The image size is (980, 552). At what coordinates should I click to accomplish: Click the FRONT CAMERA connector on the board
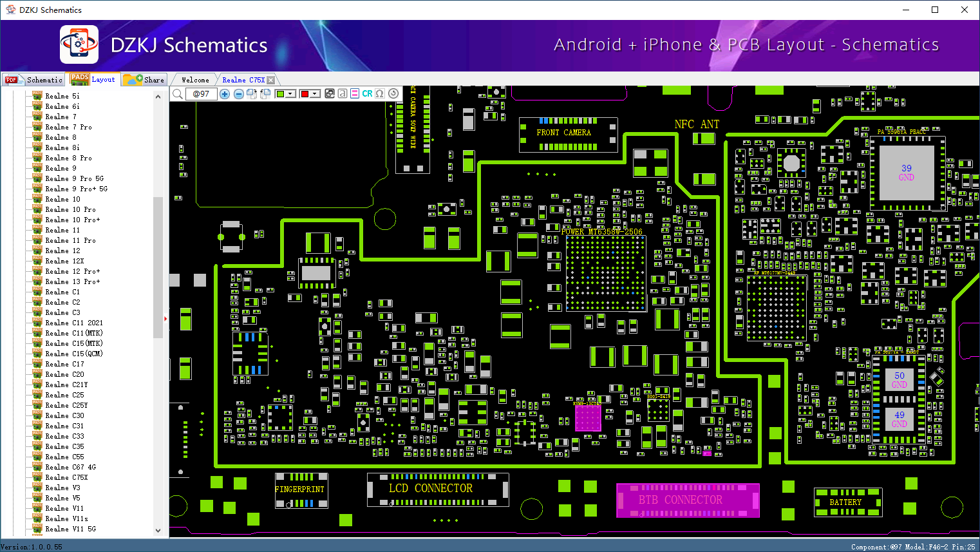point(568,134)
